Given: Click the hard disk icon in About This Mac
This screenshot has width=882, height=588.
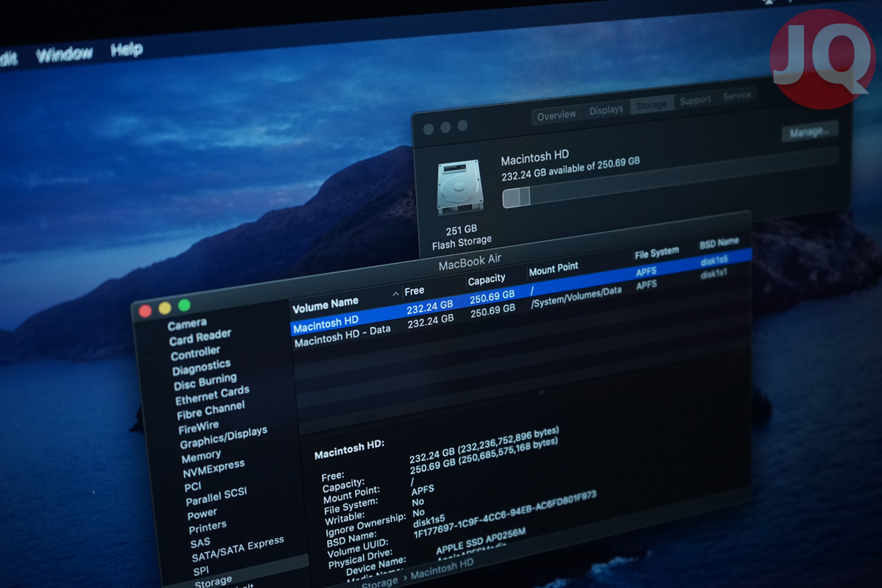Looking at the screenshot, I should pyautogui.click(x=460, y=189).
